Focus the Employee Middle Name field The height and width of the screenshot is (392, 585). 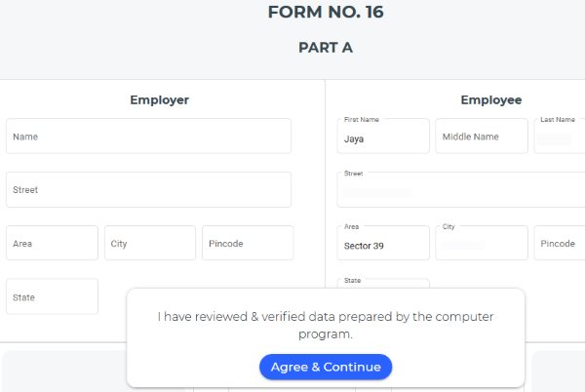[x=482, y=137]
